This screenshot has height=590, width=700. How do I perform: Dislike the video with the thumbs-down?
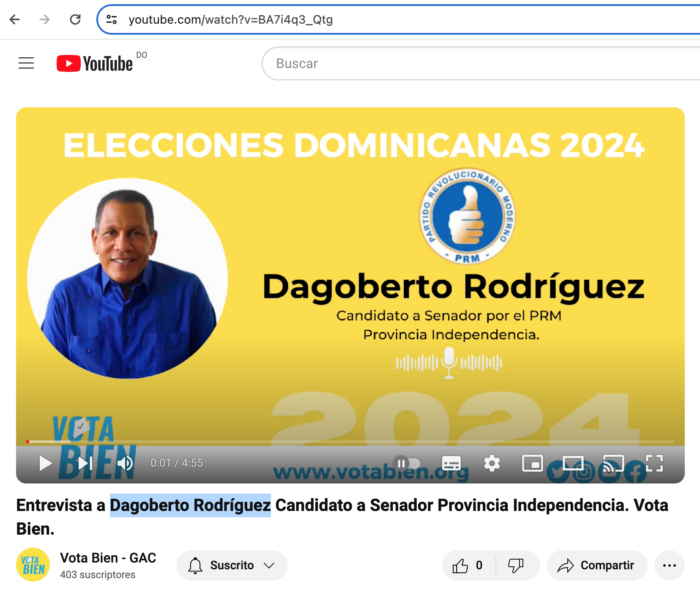pos(516,565)
